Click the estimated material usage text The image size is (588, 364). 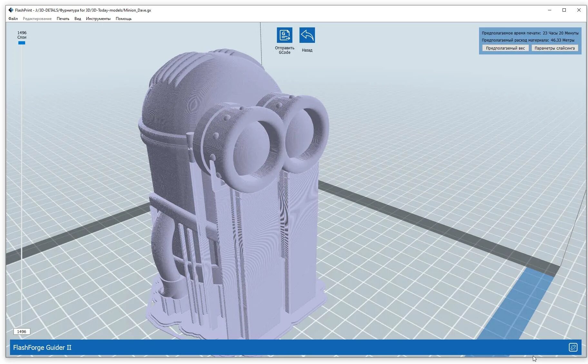528,40
